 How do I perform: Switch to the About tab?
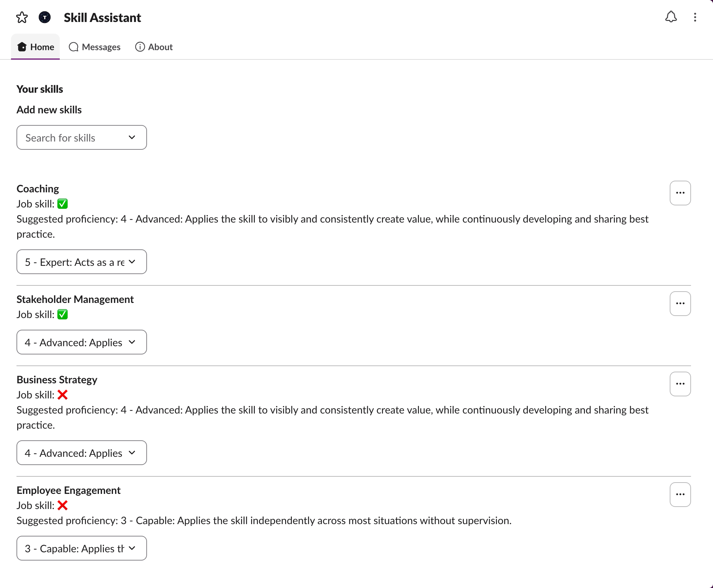click(x=154, y=47)
